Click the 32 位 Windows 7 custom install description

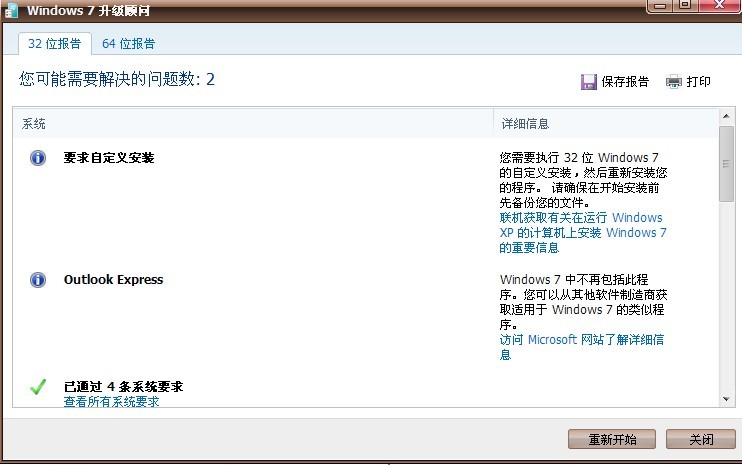[x=583, y=180]
